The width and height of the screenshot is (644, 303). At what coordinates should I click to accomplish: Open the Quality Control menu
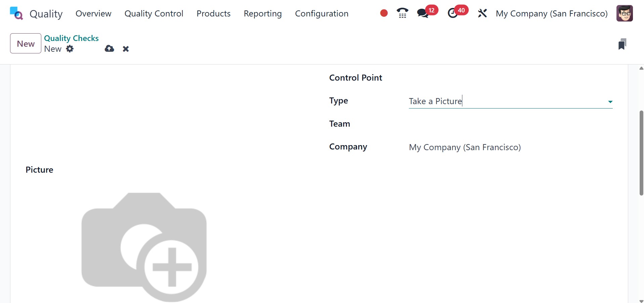(x=154, y=13)
